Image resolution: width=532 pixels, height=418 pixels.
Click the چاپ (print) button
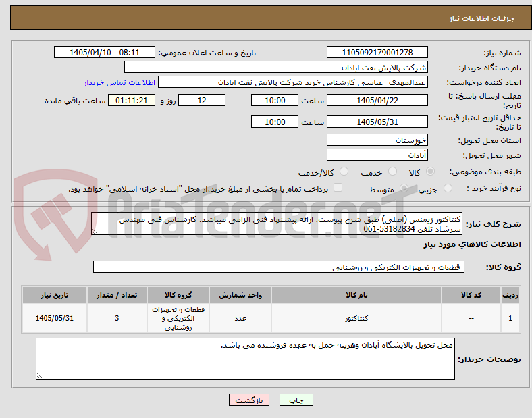pos(296,400)
